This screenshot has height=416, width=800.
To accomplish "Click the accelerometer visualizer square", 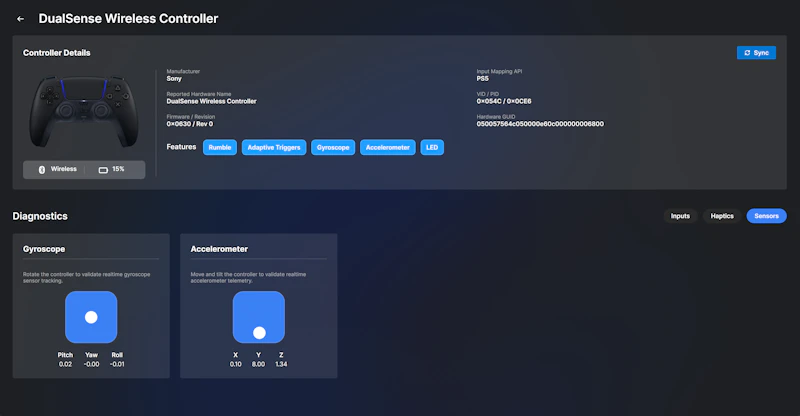I will point(259,317).
